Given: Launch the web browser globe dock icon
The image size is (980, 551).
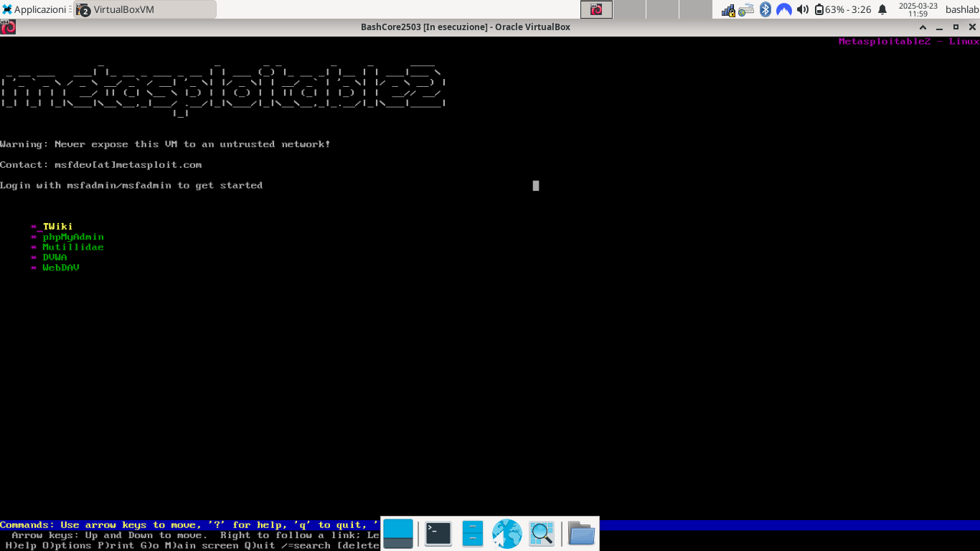Looking at the screenshot, I should 507,534.
